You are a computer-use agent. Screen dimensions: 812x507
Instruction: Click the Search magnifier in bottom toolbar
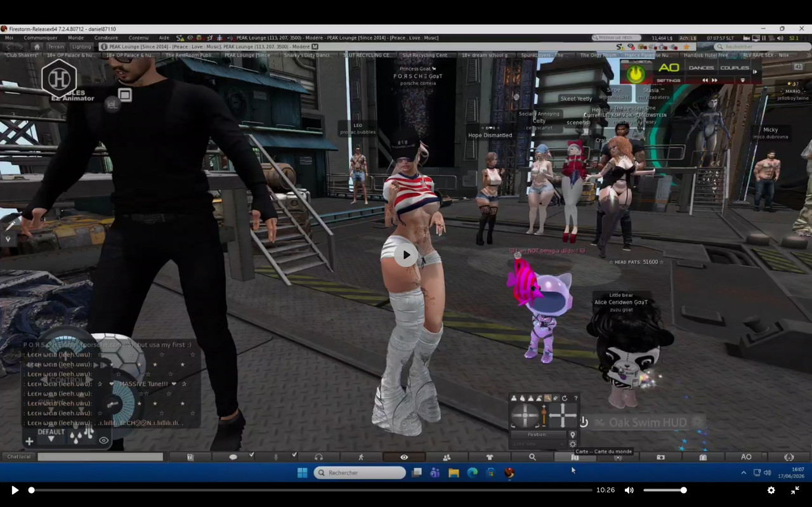point(532,457)
